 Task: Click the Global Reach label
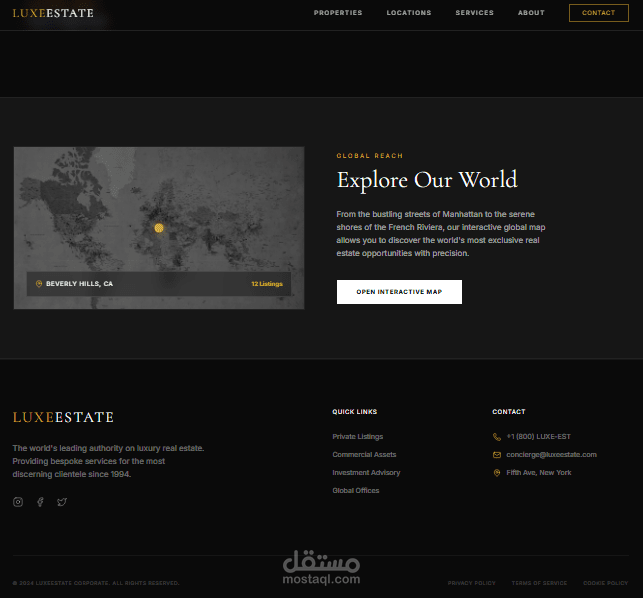pos(370,156)
